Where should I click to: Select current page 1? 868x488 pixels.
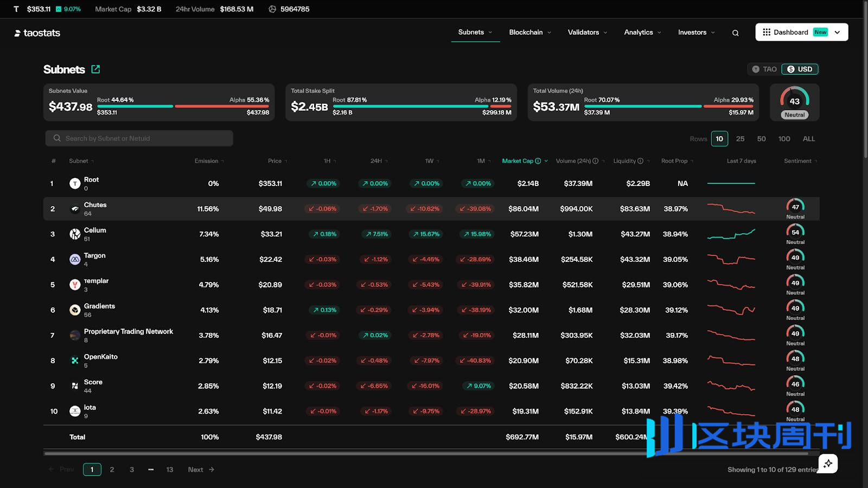point(92,470)
